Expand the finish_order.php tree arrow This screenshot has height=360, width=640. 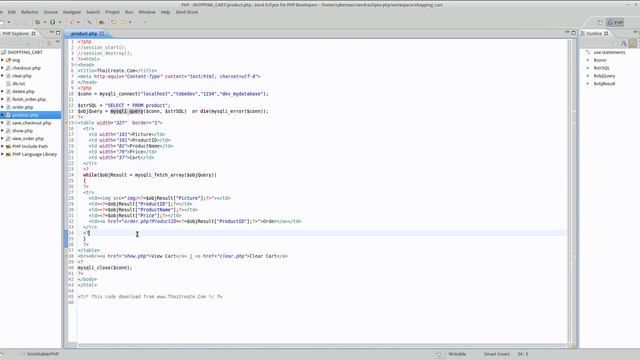coord(2,99)
